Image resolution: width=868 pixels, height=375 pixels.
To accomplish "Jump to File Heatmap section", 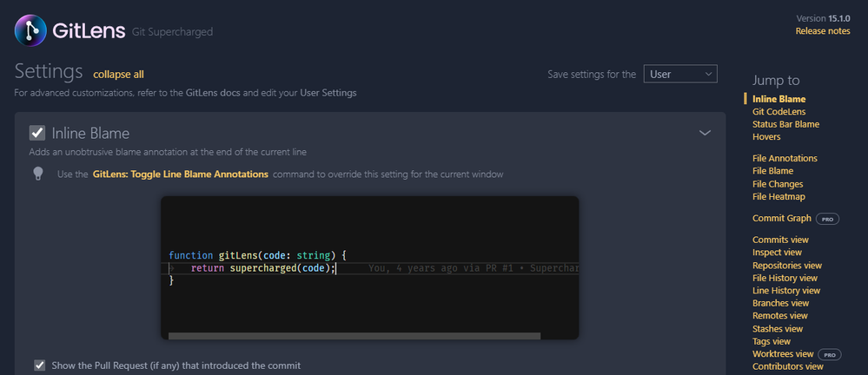I will pyautogui.click(x=779, y=197).
